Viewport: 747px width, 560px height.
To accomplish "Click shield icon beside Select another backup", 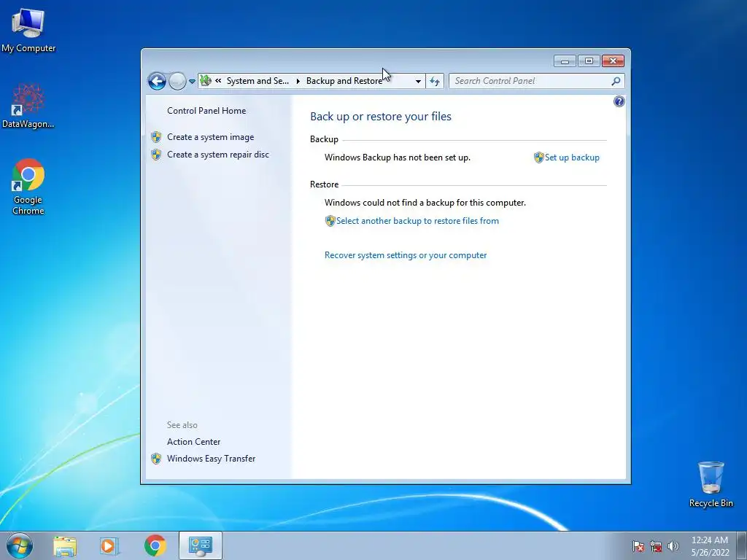I will 330,221.
